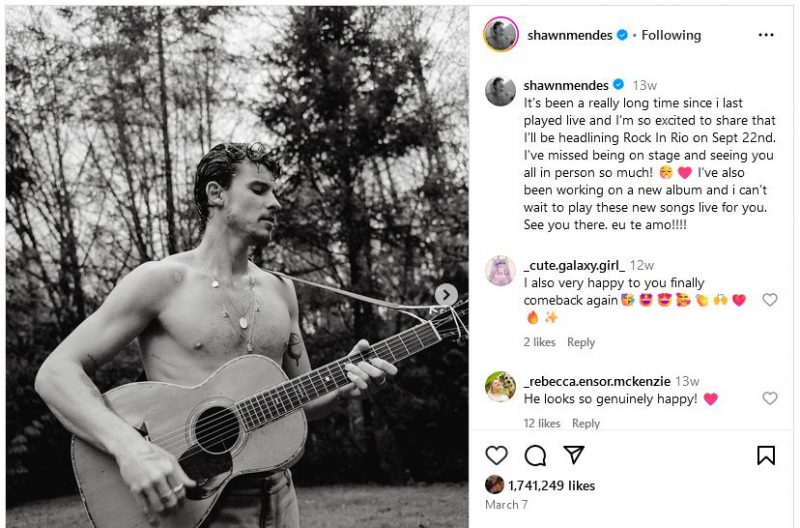Click shawnmendes avatar beside the caption
Screen dimensions: 800x528
pos(500,91)
